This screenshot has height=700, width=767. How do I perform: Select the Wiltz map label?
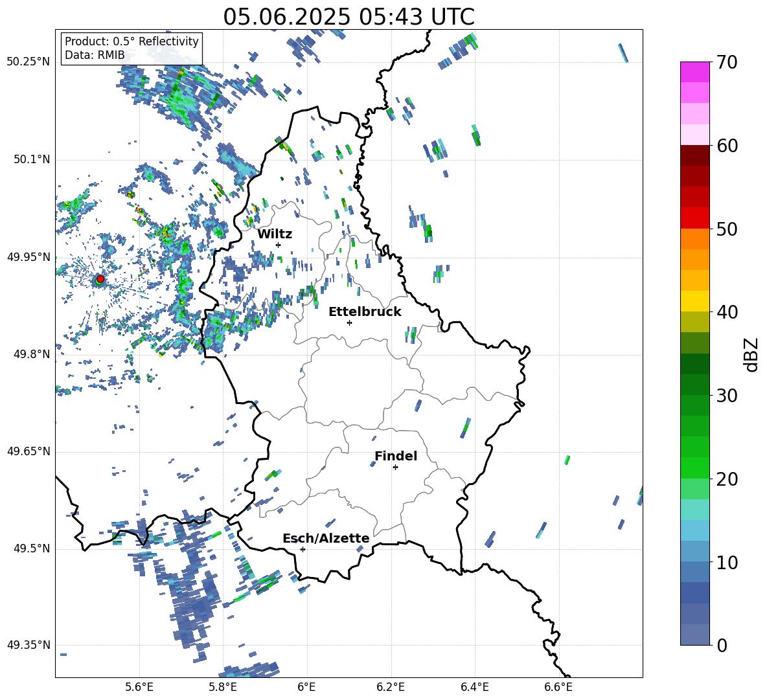275,234
